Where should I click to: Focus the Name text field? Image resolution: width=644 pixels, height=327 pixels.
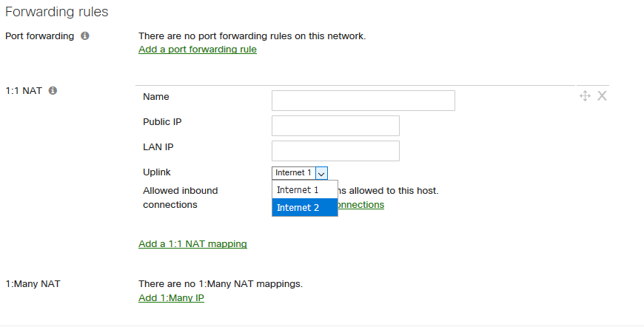(x=363, y=101)
